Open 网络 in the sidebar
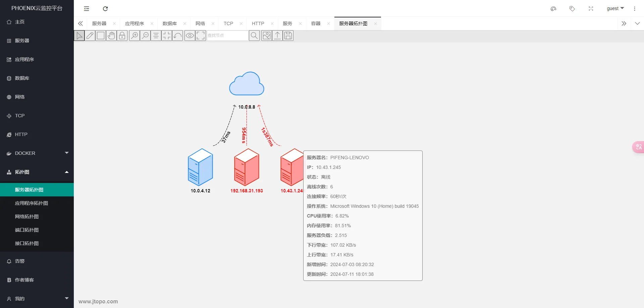Screen dimensions: 644x308 point(37,97)
